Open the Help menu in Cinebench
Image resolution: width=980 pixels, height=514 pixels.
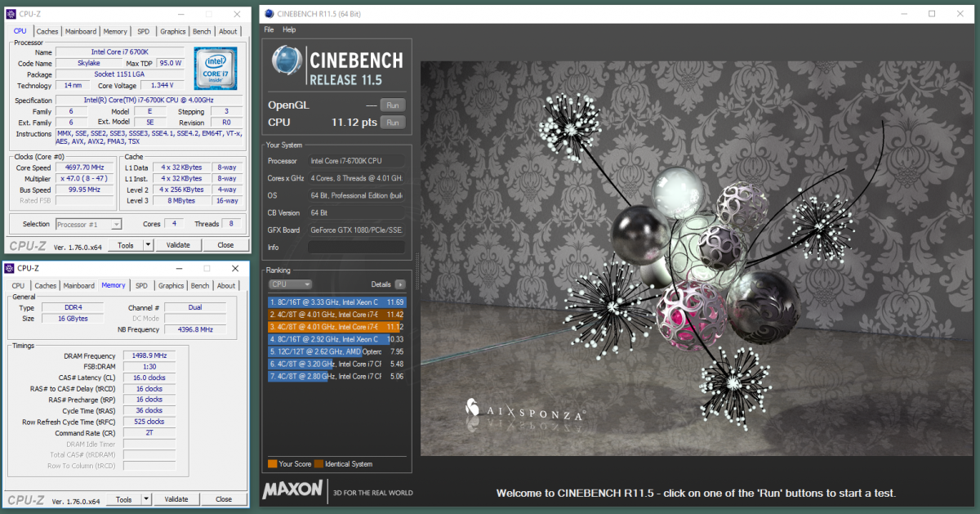[x=289, y=29]
